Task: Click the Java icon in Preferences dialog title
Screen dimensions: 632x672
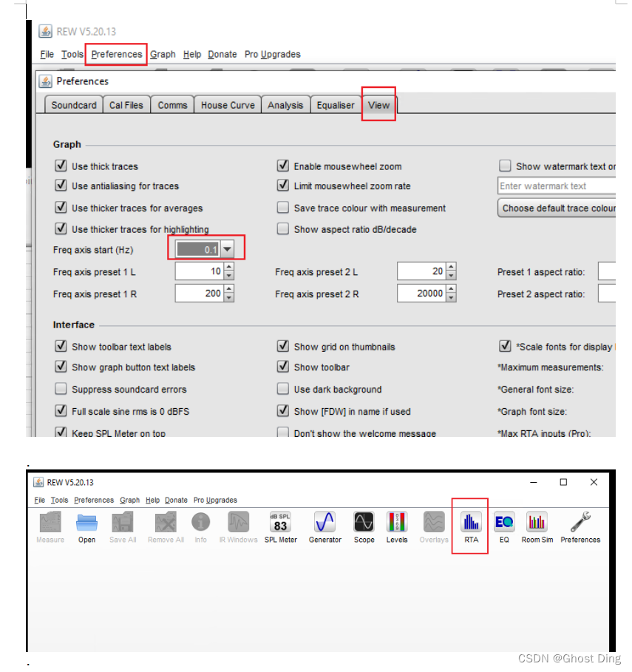Action: tap(45, 81)
